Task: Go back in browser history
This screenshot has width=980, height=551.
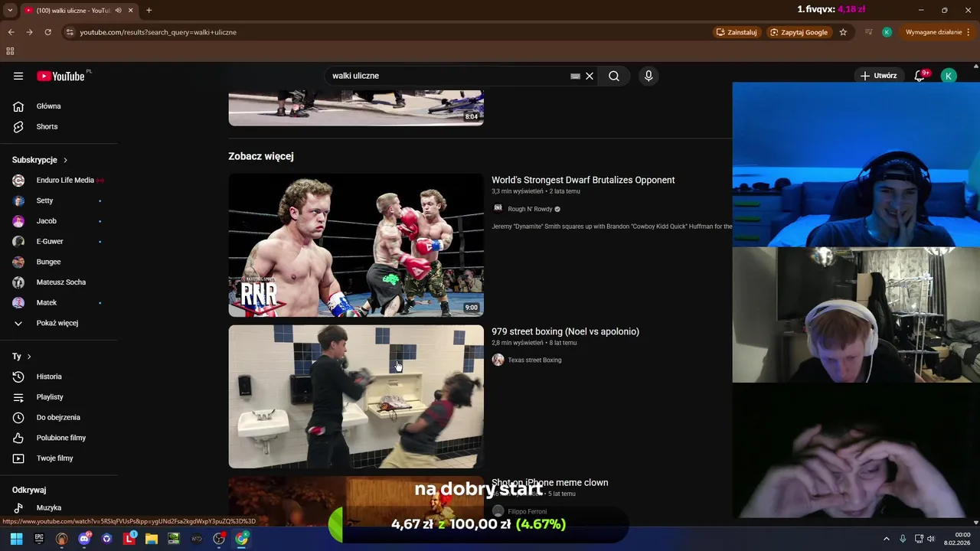Action: [x=11, y=32]
